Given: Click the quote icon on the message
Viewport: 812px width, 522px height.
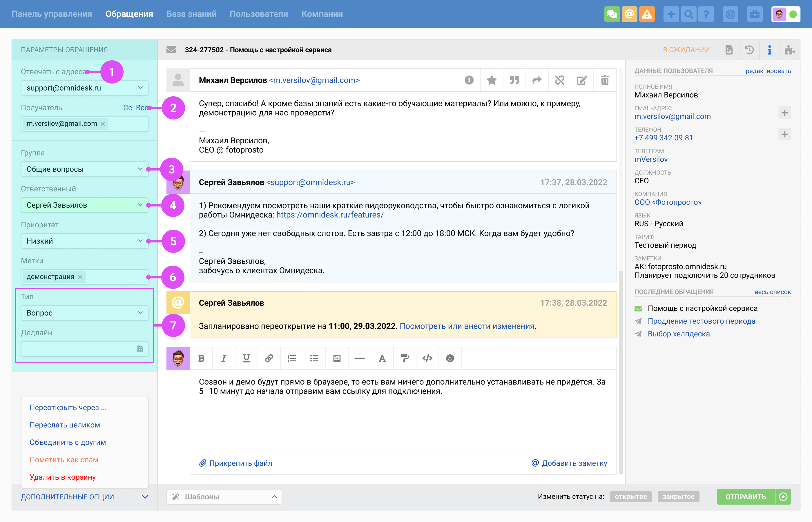Looking at the screenshot, I should [514, 80].
